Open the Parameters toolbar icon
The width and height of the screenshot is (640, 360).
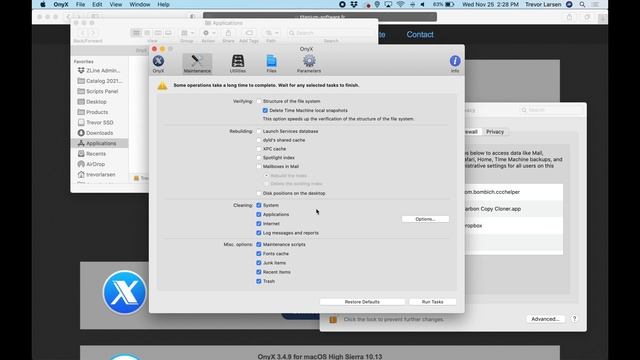point(309,64)
